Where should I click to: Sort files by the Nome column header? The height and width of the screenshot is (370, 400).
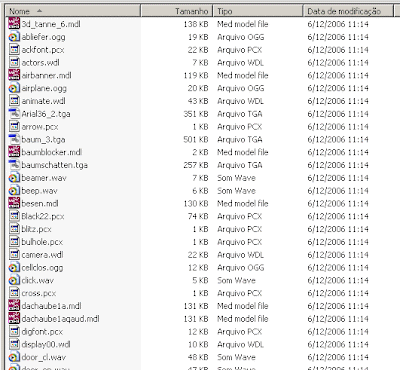pos(73,11)
